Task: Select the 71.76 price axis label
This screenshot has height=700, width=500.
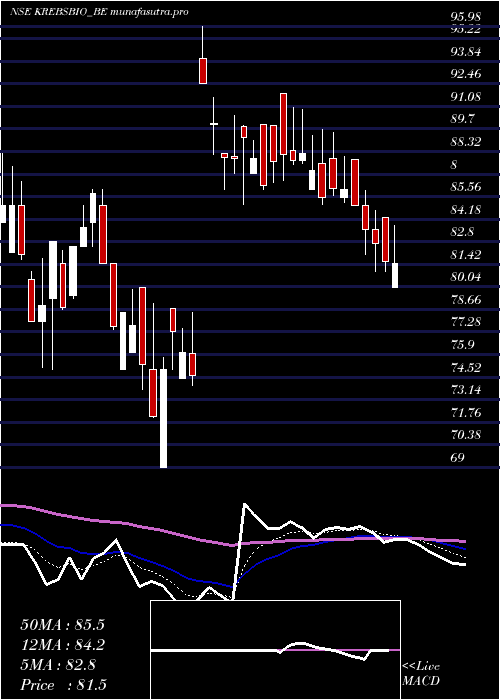Action: (x=466, y=412)
